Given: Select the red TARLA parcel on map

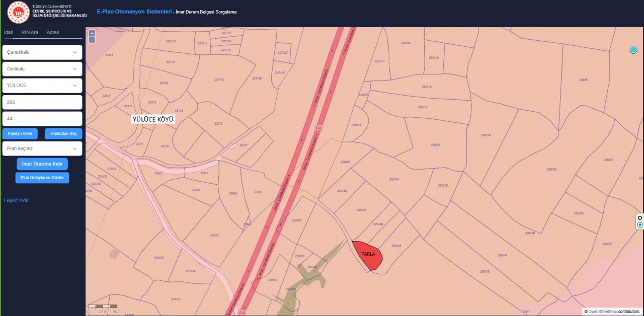Looking at the screenshot, I should tap(367, 255).
